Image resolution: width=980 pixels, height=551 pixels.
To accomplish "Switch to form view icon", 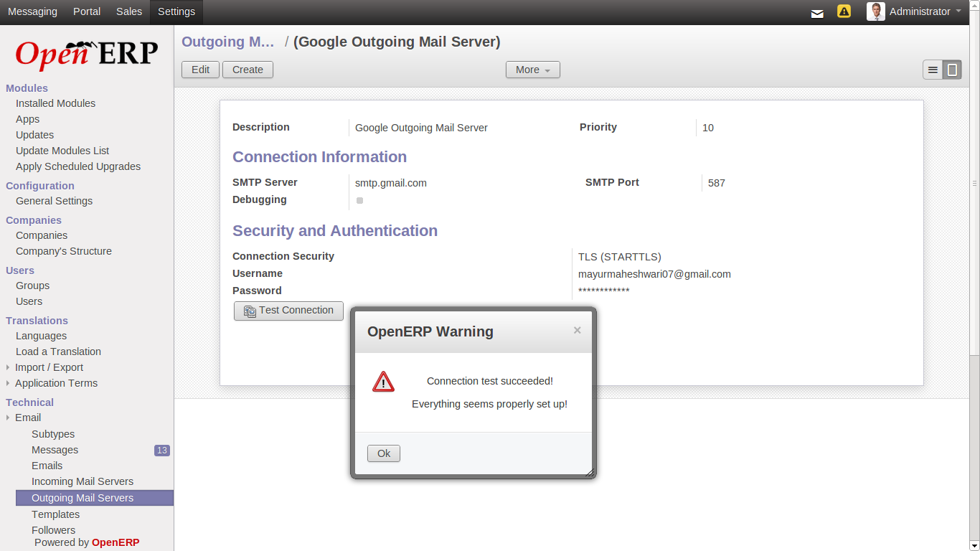I will [x=952, y=70].
